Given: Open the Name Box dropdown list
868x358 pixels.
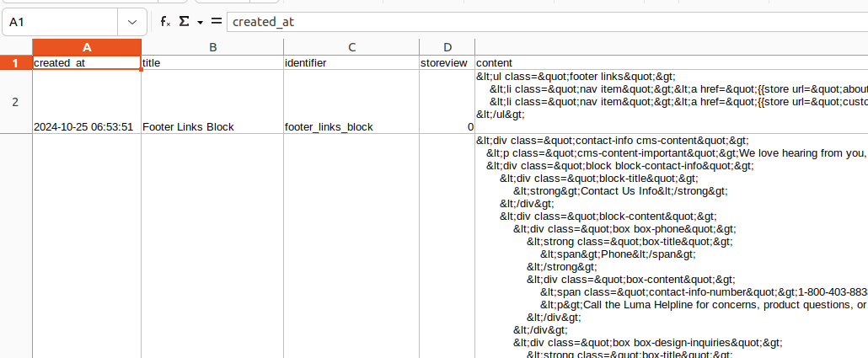Looking at the screenshot, I should 131,22.
